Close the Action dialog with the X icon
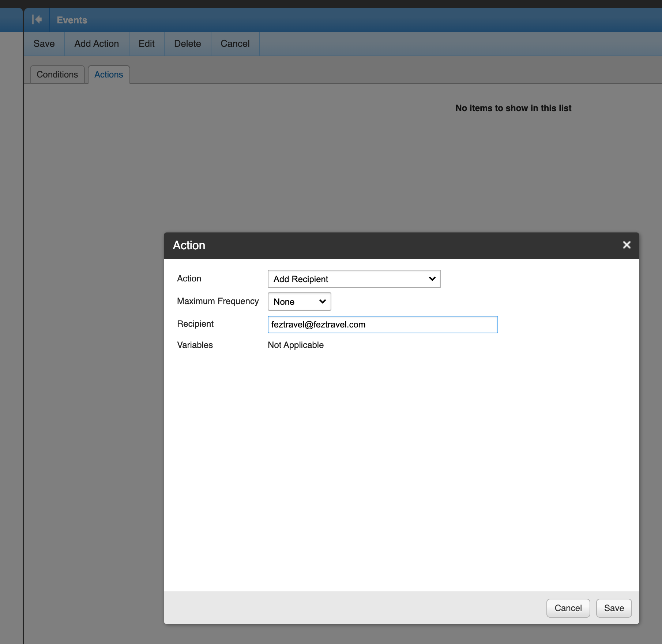 point(627,245)
